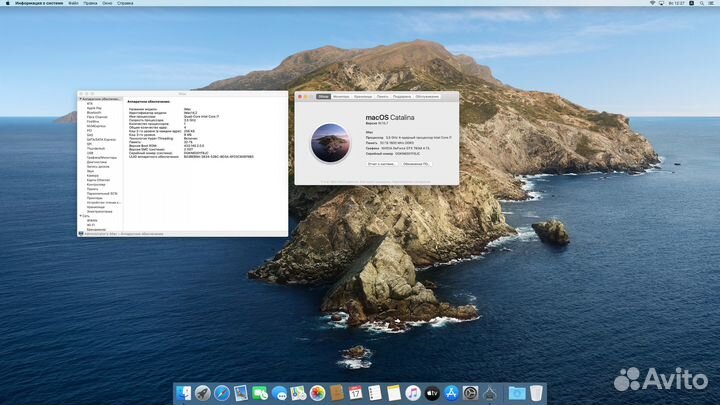This screenshot has width=720, height=405.
Task: Click System Information chip icon in Dock
Action: point(489,393)
